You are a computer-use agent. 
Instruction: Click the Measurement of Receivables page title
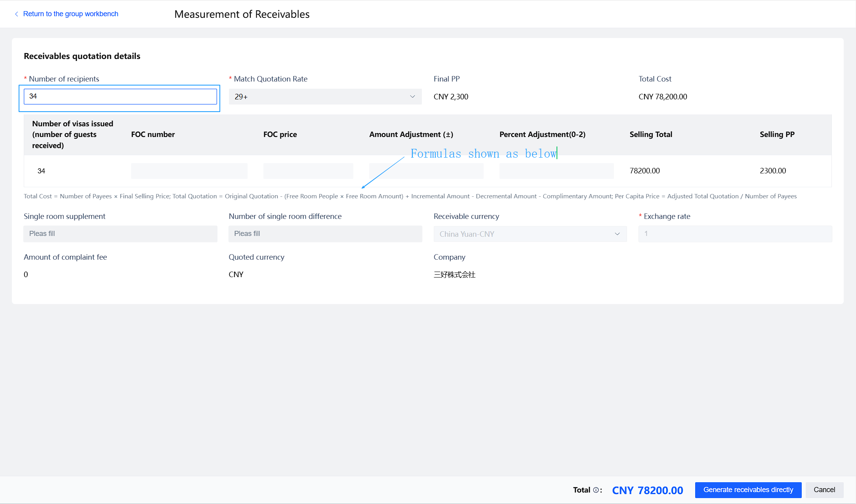point(242,14)
